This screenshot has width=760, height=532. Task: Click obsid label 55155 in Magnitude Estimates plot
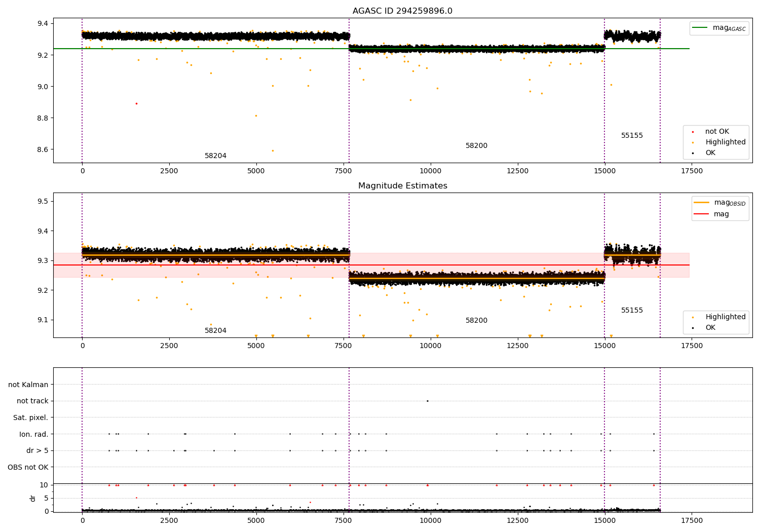click(632, 311)
